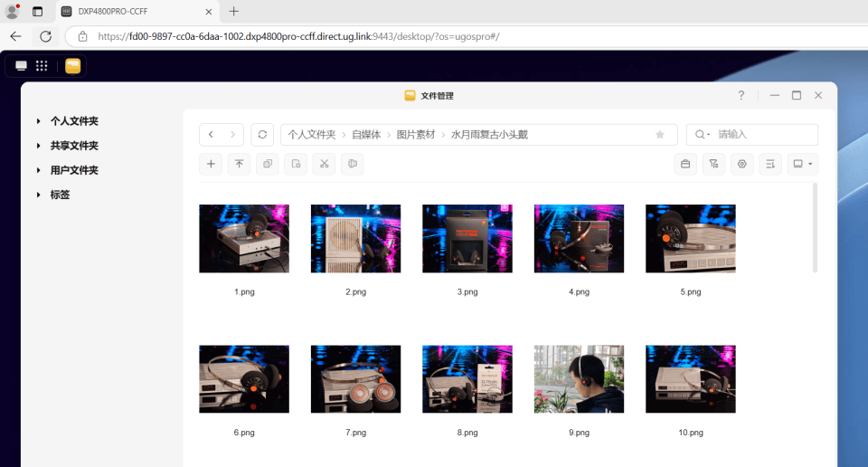Screen dimensions: 868x467
Task: Open the sort order icon
Action: click(770, 164)
